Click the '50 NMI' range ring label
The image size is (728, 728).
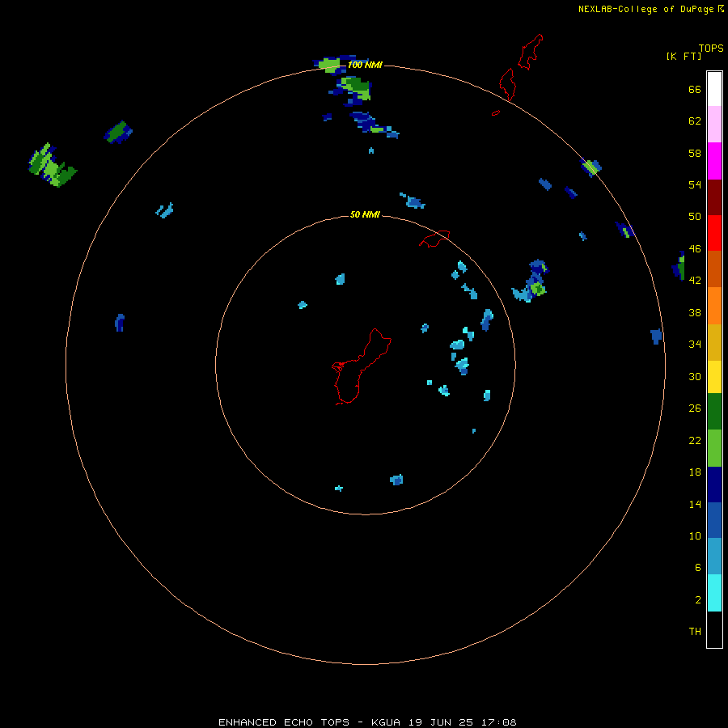[x=365, y=214]
